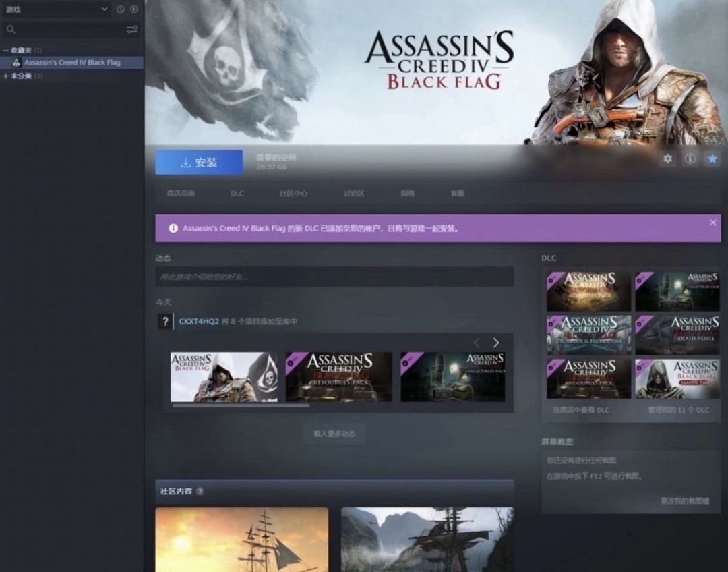This screenshot has height=572, width=728.
Task: Open Season Pass DLC thumbnail
Action: 677,378
